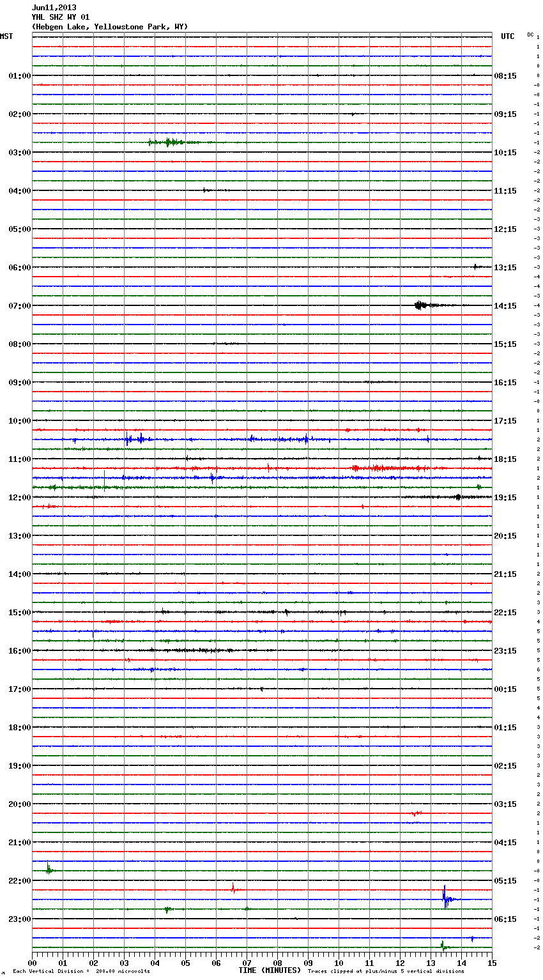Select the 19:00 MST row label
The image size is (543, 980).
[19, 766]
